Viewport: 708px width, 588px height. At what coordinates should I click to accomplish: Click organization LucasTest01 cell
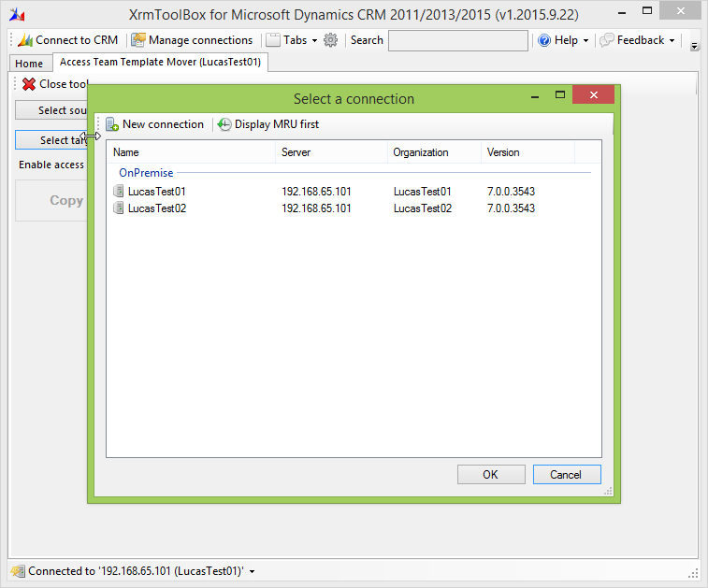(x=422, y=192)
